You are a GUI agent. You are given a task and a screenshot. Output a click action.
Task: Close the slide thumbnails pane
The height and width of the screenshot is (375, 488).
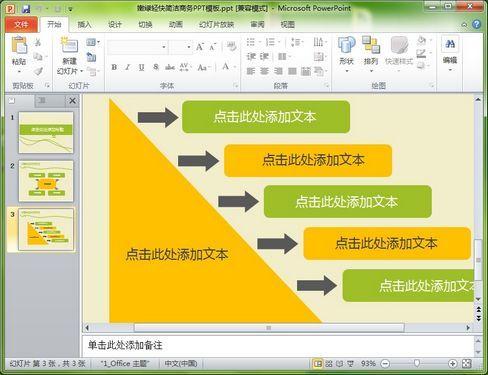pyautogui.click(x=72, y=101)
